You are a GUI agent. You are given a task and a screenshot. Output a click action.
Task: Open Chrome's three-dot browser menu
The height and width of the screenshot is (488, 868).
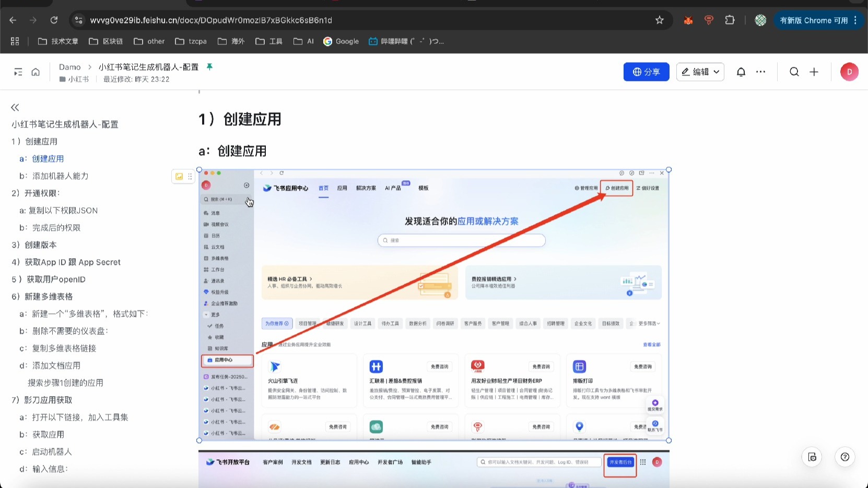click(855, 20)
